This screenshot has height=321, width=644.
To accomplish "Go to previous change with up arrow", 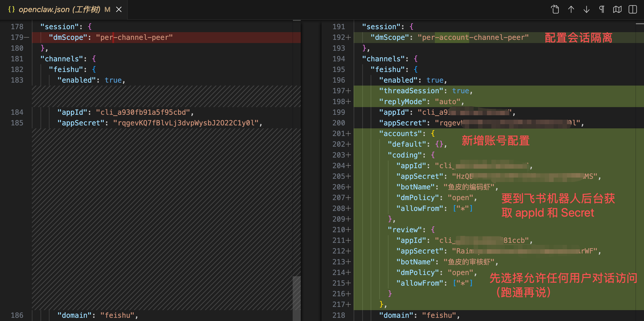I will pyautogui.click(x=571, y=9).
